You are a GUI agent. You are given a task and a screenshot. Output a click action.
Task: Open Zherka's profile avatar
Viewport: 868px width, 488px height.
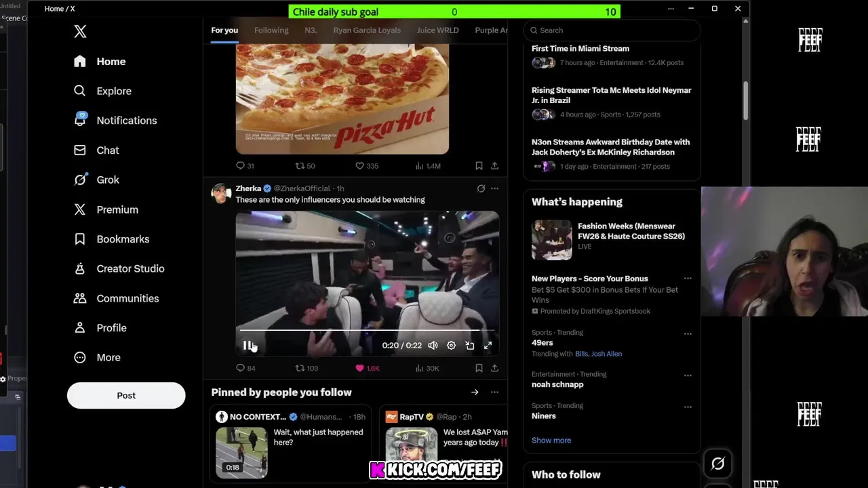[221, 193]
